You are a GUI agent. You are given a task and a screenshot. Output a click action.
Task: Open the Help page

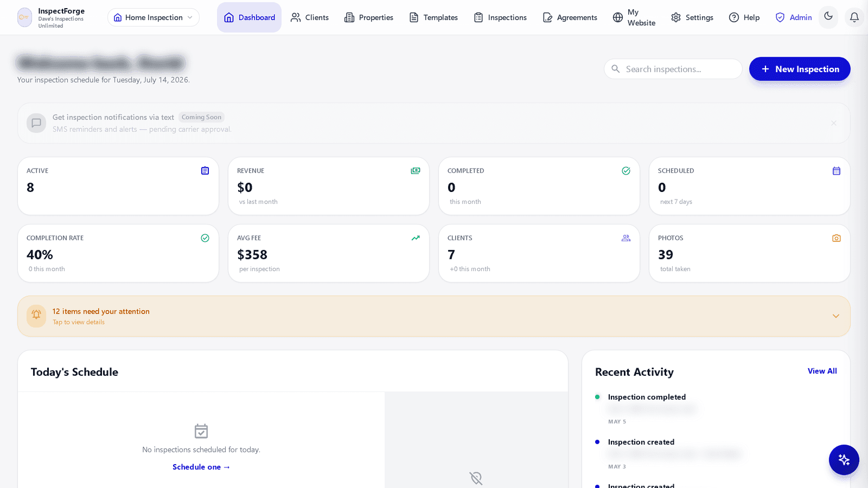pos(744,17)
